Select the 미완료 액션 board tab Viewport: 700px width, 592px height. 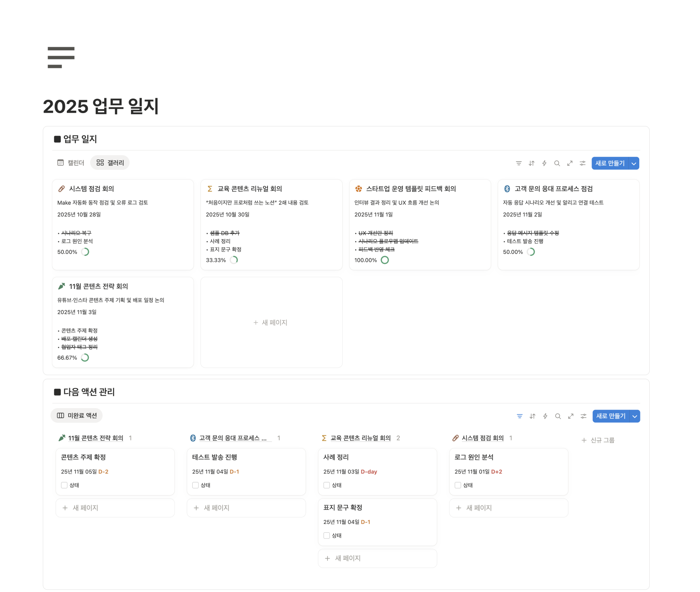[77, 415]
